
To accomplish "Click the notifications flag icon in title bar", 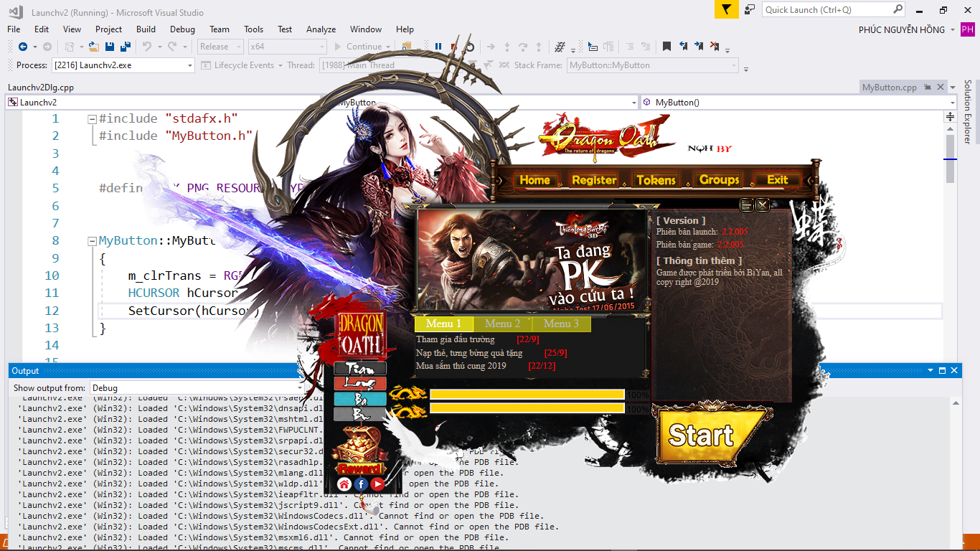I will [727, 9].
